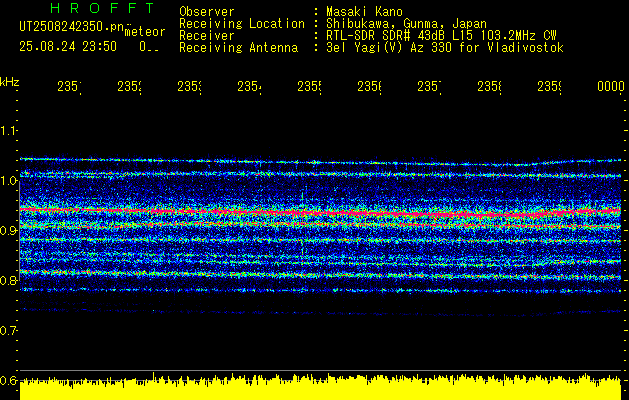This screenshot has height=400, width=629.
Task: Click the Receiver label
Action: 207,36
